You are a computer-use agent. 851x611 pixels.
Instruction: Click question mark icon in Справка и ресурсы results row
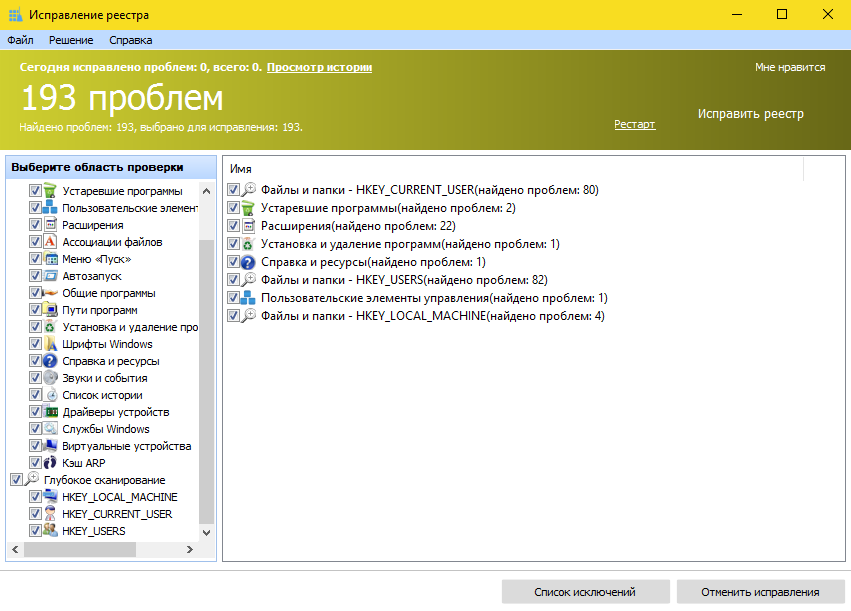(248, 262)
